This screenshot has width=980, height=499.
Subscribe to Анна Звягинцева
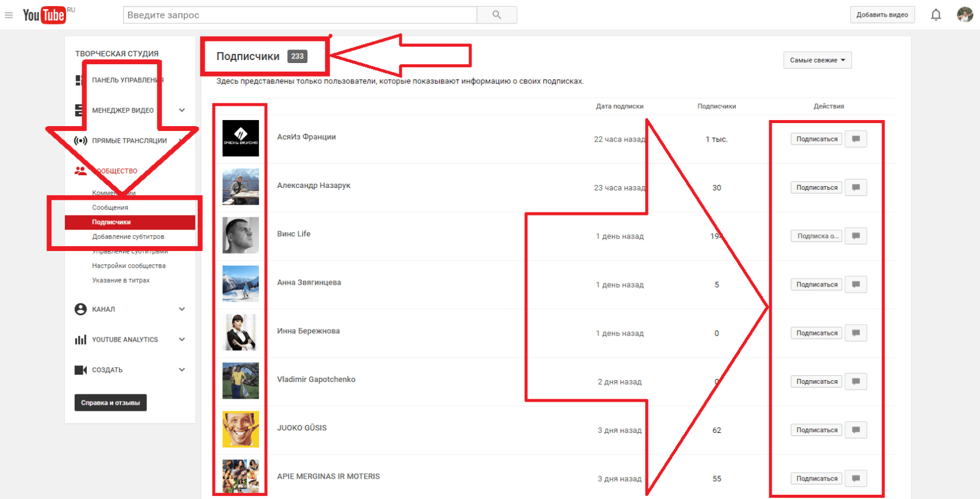click(816, 284)
